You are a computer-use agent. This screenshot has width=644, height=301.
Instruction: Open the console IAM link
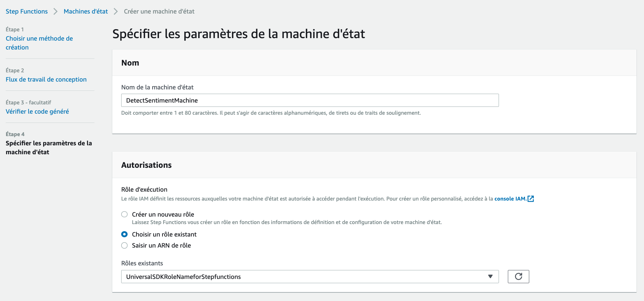510,199
